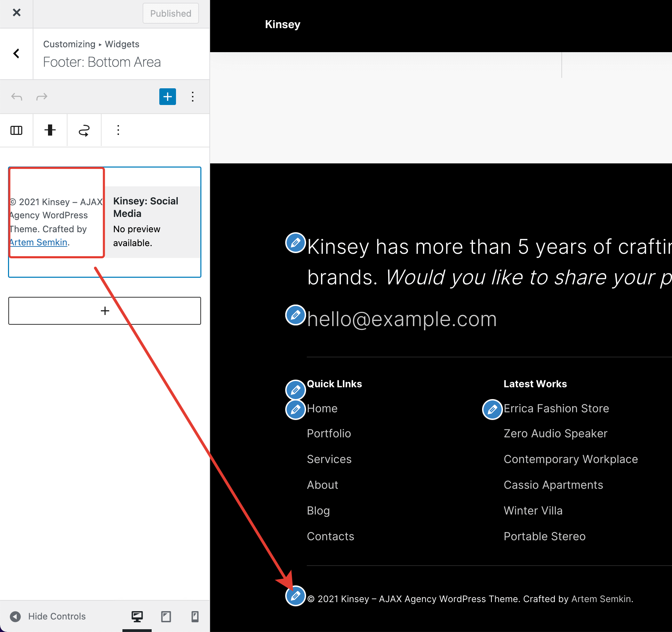Switch to mobile preview mode
Screen dimensions: 672x632
pyautogui.click(x=195, y=616)
